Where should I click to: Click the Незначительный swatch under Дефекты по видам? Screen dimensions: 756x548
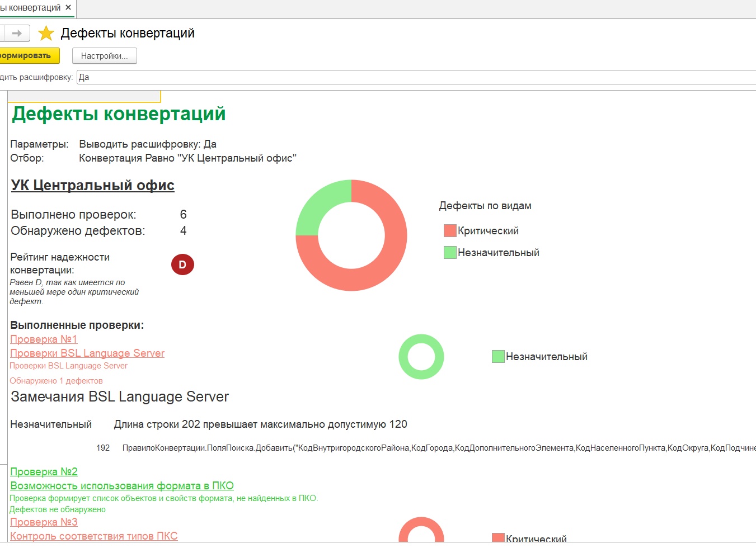pos(450,253)
